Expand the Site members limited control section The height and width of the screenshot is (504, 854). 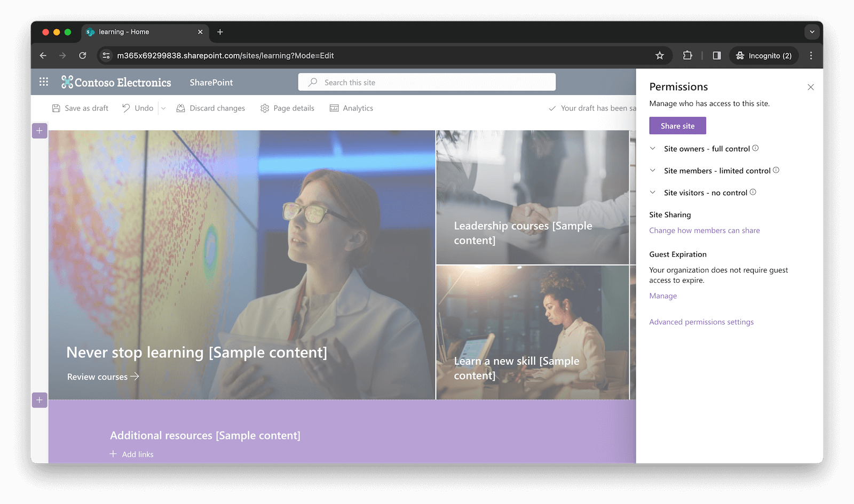(653, 170)
